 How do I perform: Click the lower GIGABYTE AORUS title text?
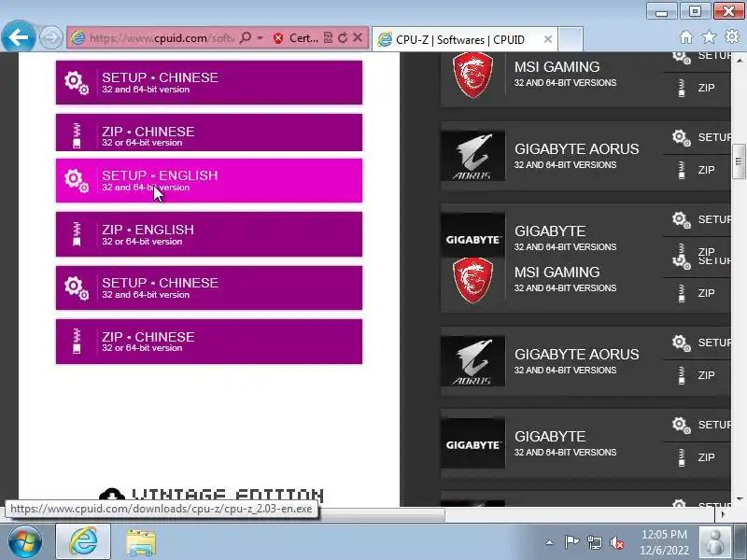[576, 355]
